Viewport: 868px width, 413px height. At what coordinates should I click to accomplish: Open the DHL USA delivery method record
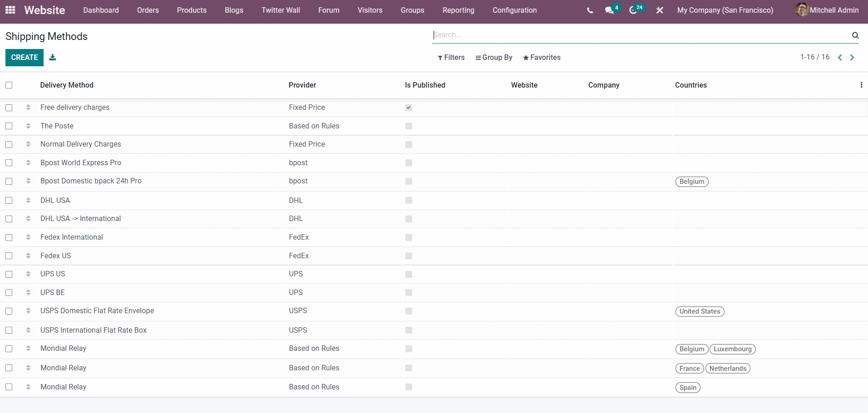55,200
